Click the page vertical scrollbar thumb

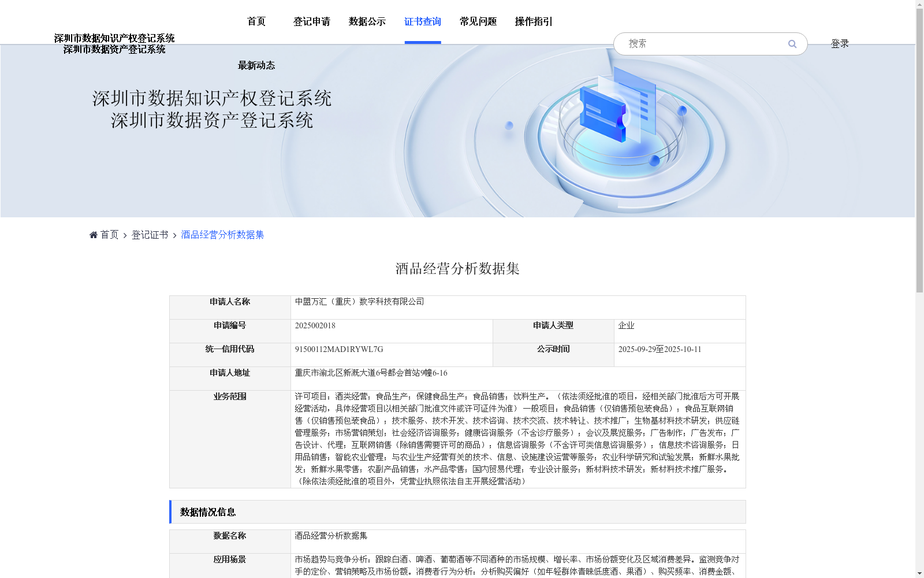click(919, 150)
